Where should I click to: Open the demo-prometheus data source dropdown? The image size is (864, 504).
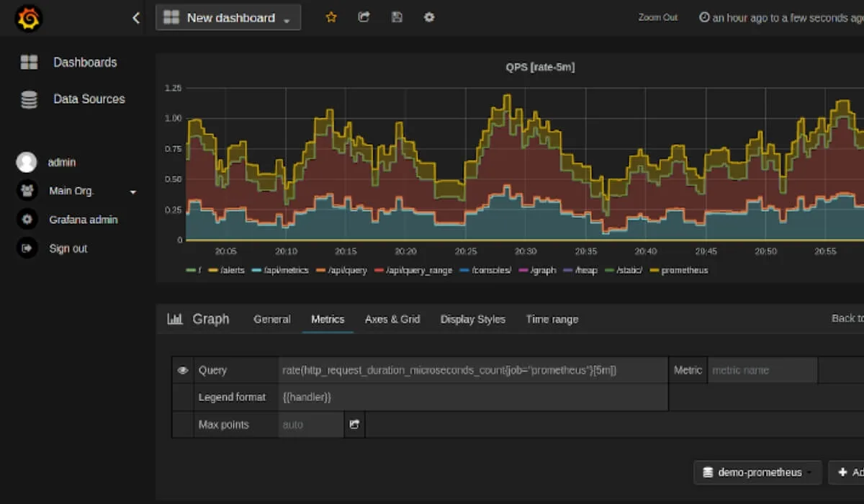(757, 472)
